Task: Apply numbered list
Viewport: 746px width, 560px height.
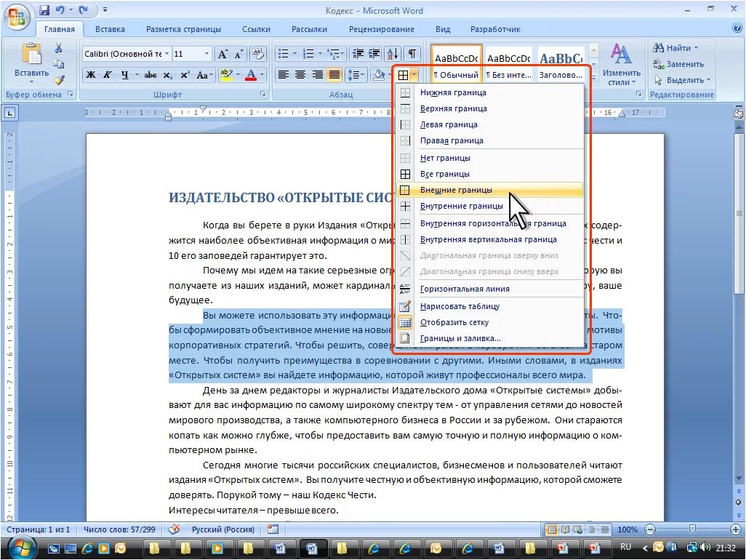Action: [x=308, y=54]
